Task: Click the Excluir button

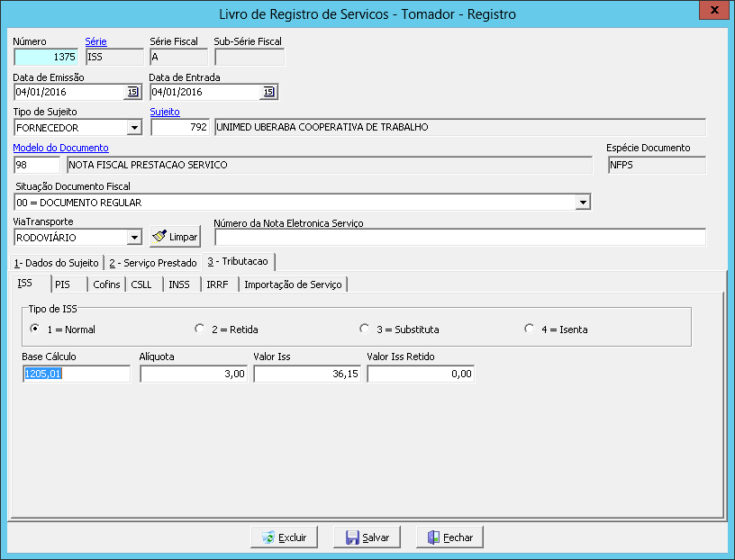Action: [284, 537]
